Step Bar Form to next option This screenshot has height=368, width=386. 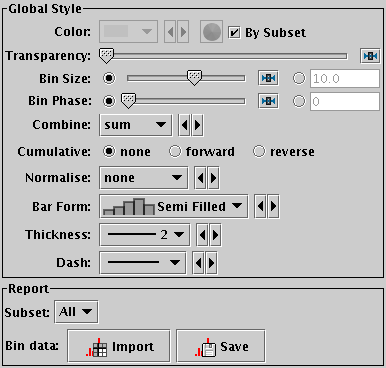(273, 206)
